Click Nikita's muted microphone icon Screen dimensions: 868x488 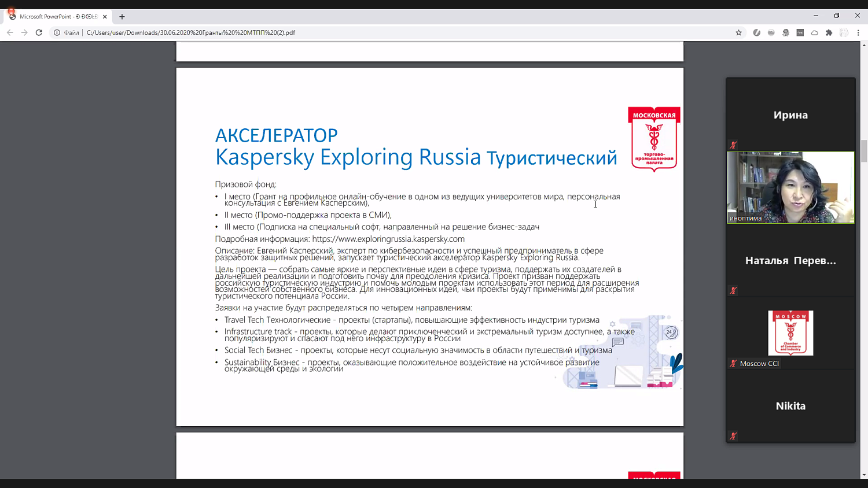[733, 436]
